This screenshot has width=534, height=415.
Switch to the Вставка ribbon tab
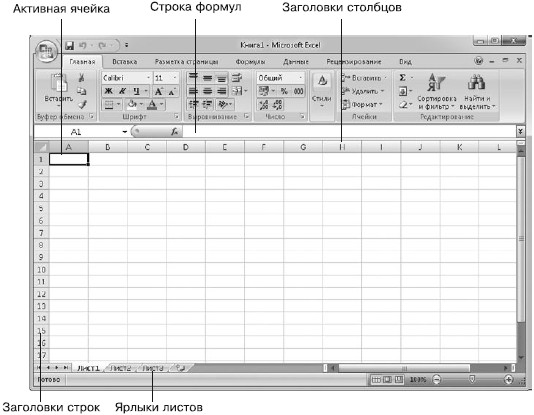click(x=125, y=62)
